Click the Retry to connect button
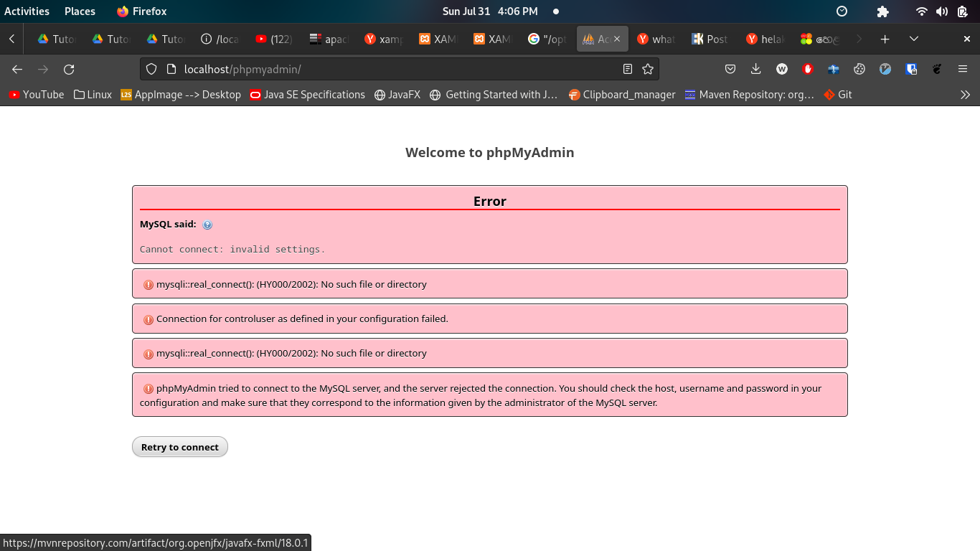 (180, 447)
